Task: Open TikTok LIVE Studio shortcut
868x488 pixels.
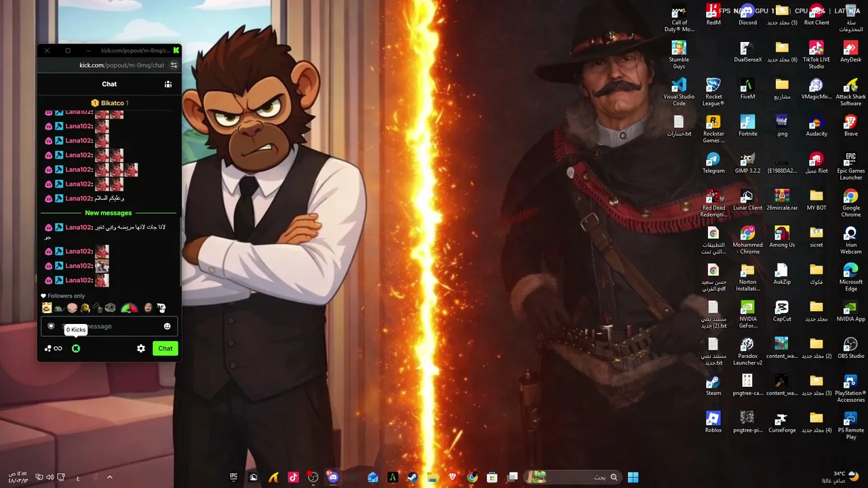Action: [x=816, y=55]
